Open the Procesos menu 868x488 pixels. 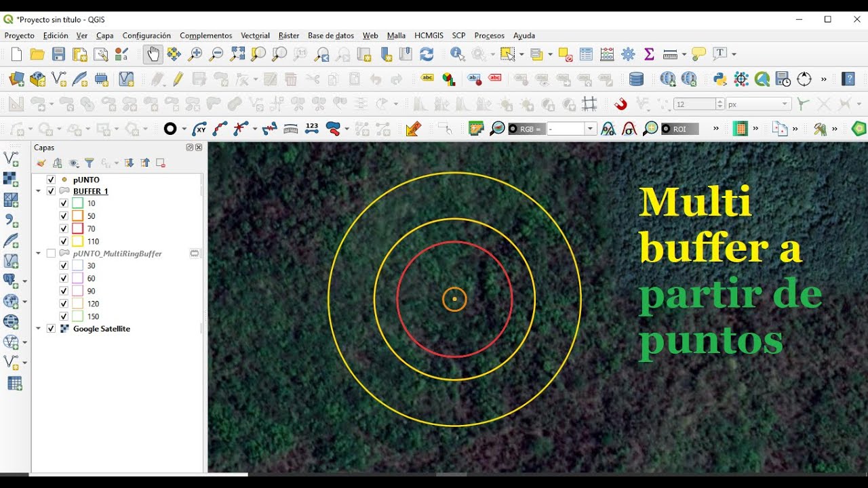[489, 35]
